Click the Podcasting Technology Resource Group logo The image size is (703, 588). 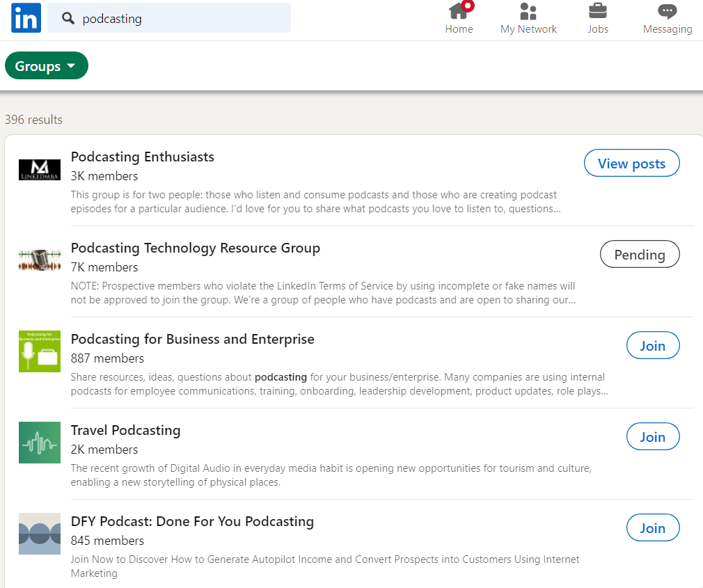click(40, 260)
